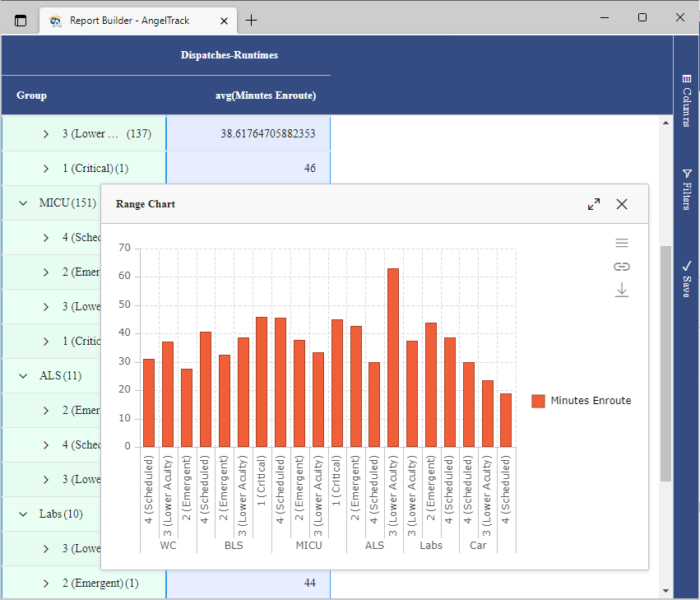The width and height of the screenshot is (700, 600).
Task: Download the range chart
Action: point(622,290)
